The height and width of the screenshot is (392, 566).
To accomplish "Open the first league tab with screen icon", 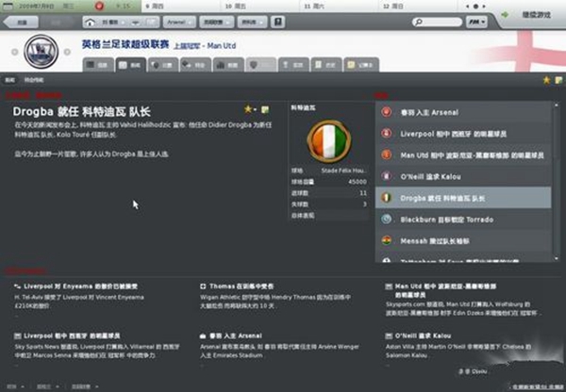I will click(x=98, y=65).
